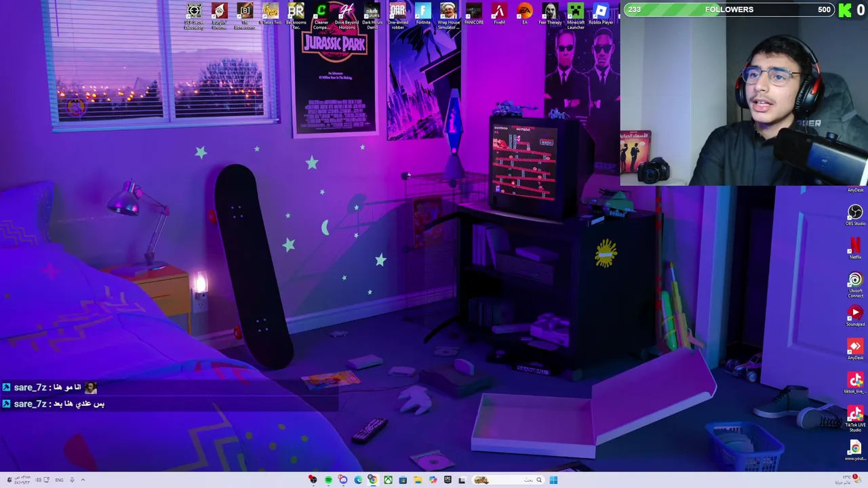Click the green Kick logo in overlay
868x488 pixels.
pyautogui.click(x=845, y=9)
